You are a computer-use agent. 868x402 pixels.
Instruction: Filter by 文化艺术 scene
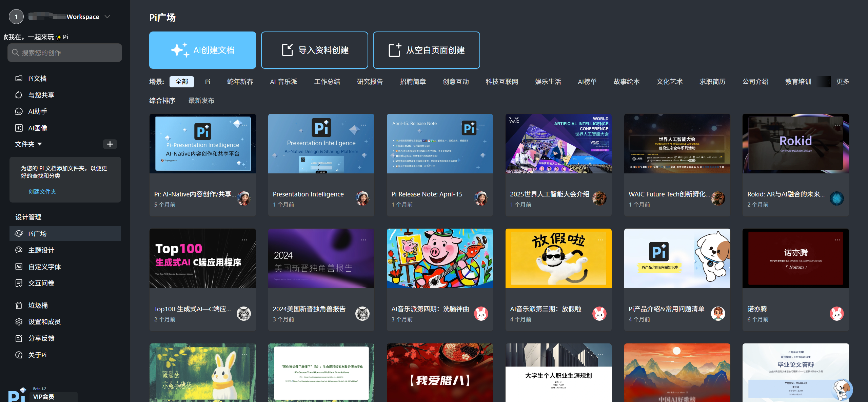(669, 82)
